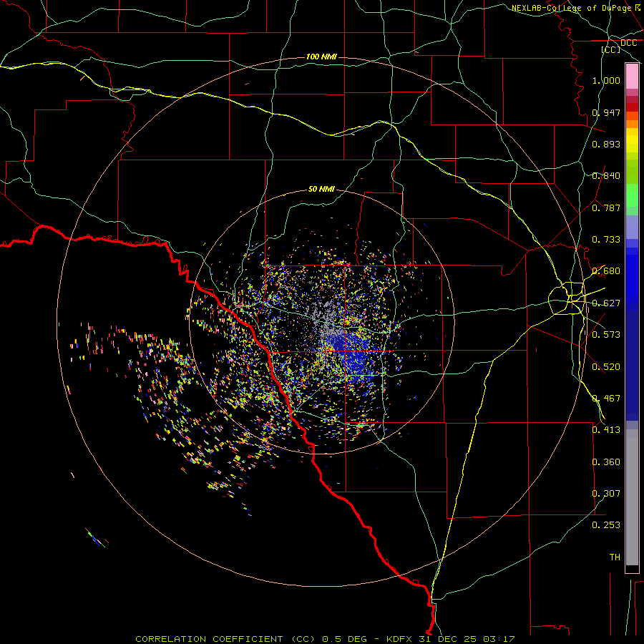Click the 0.253 scale value
Viewport: 644px width, 644px height.
[606, 525]
